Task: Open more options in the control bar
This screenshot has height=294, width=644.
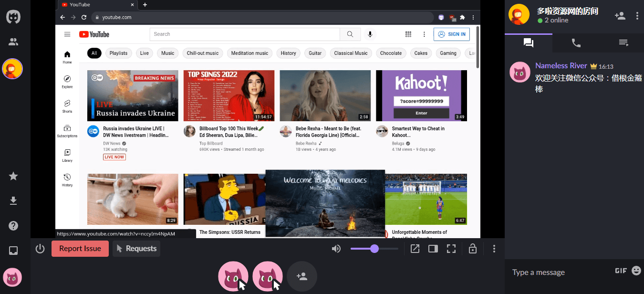Action: pyautogui.click(x=494, y=249)
